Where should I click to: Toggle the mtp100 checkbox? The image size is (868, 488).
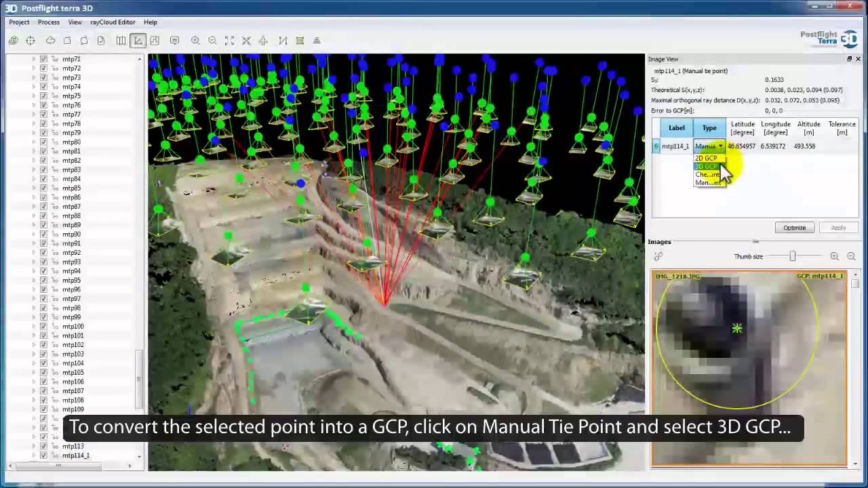pos(43,326)
